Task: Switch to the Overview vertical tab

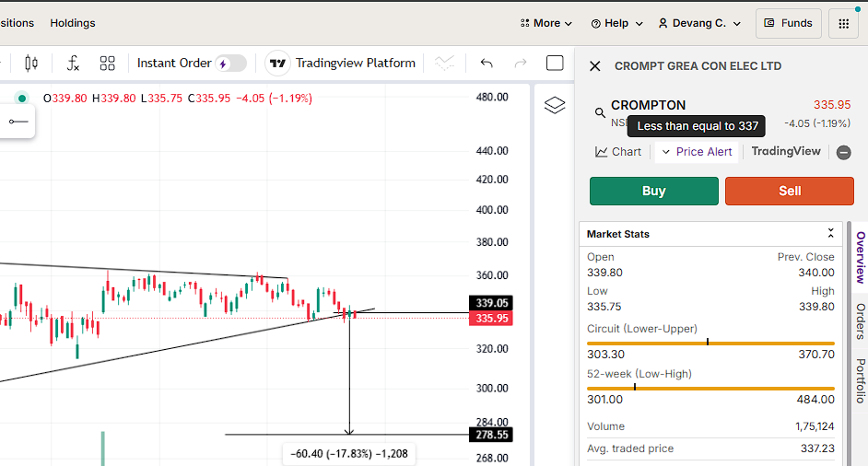Action: tap(861, 257)
